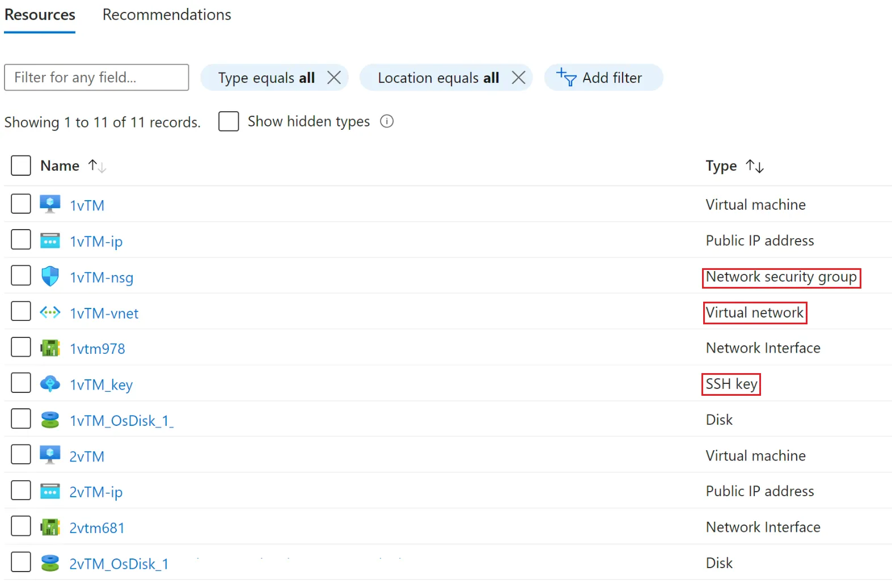
Task: Click Showing 1 to 11 records text
Action: 103,122
